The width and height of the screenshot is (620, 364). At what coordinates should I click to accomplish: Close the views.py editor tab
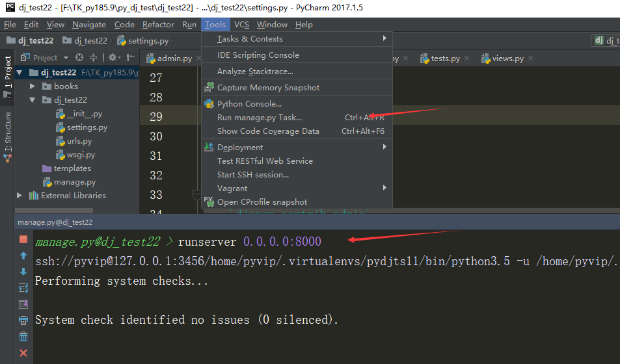[x=531, y=58]
